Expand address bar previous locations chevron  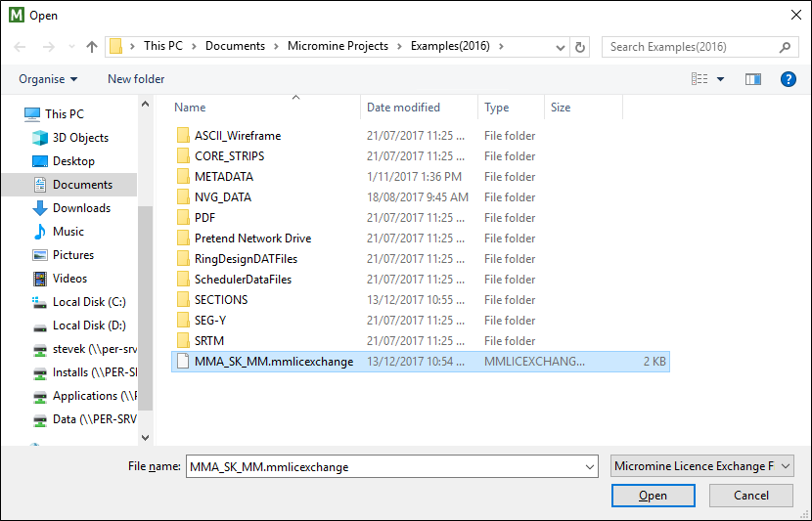pyautogui.click(x=560, y=48)
